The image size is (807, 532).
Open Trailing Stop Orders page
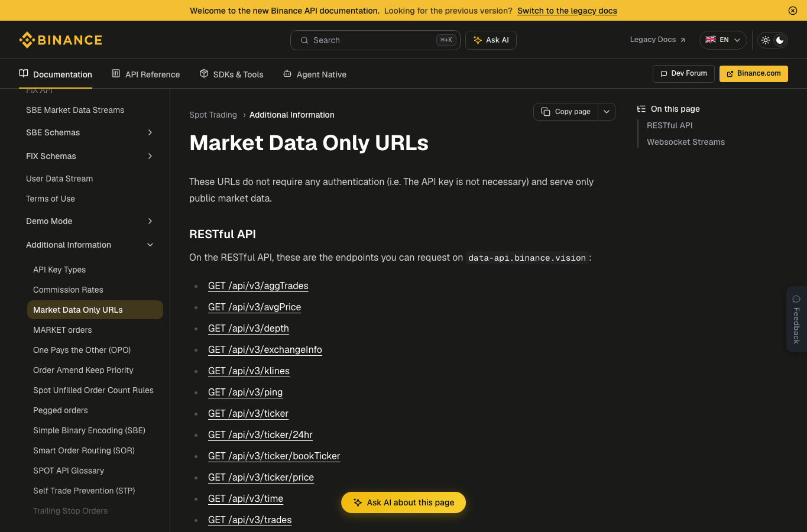pos(70,511)
